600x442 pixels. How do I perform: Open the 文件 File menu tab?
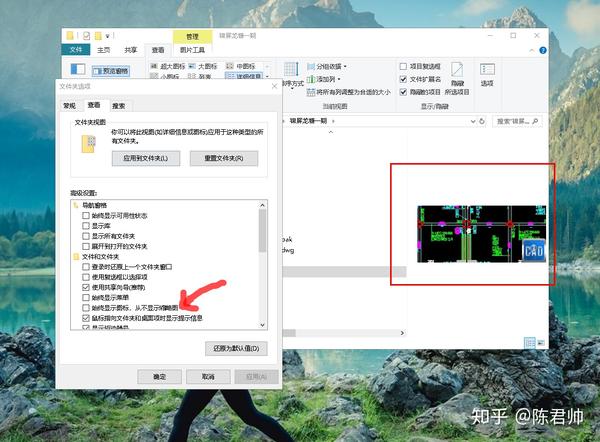76,50
